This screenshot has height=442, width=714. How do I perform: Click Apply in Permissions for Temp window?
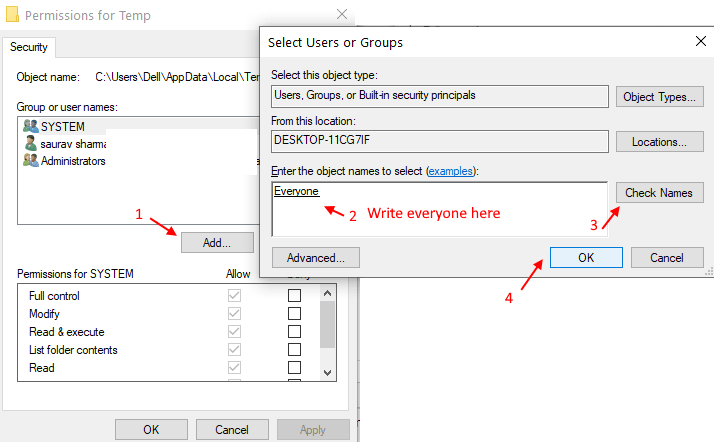click(313, 430)
